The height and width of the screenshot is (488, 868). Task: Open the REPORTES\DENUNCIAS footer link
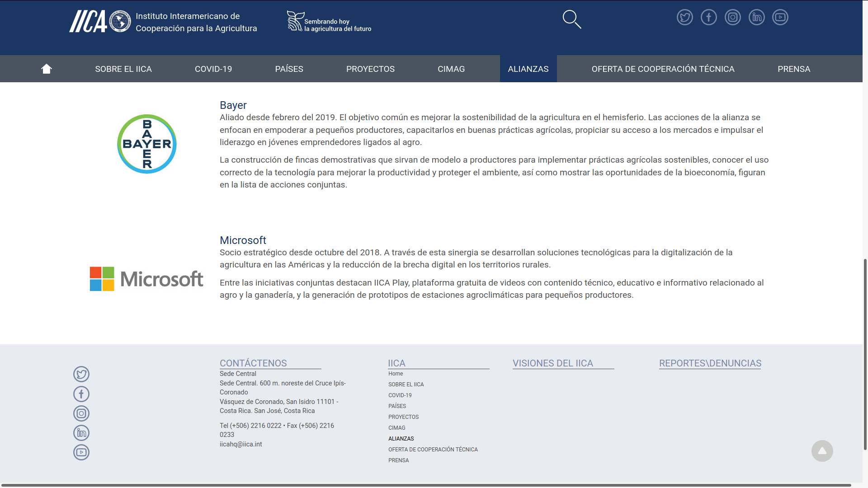pos(710,363)
